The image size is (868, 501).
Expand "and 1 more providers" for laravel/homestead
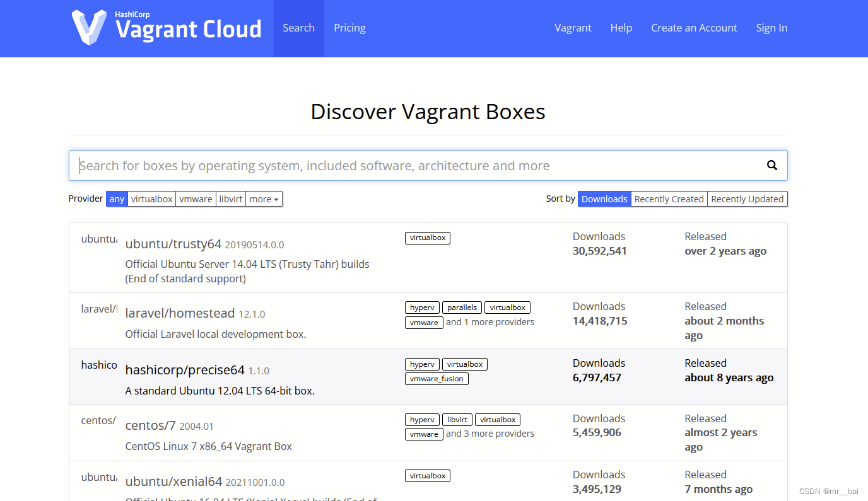coord(490,321)
